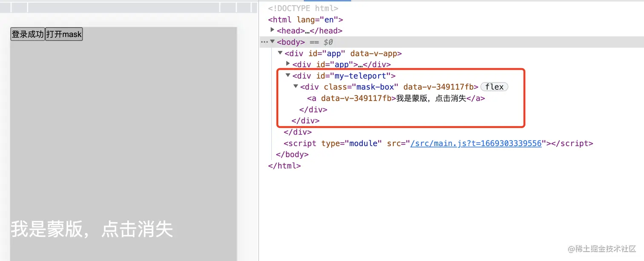Screen dimensions: 644x261
Task: Click the 打开mask button
Action: click(64, 34)
